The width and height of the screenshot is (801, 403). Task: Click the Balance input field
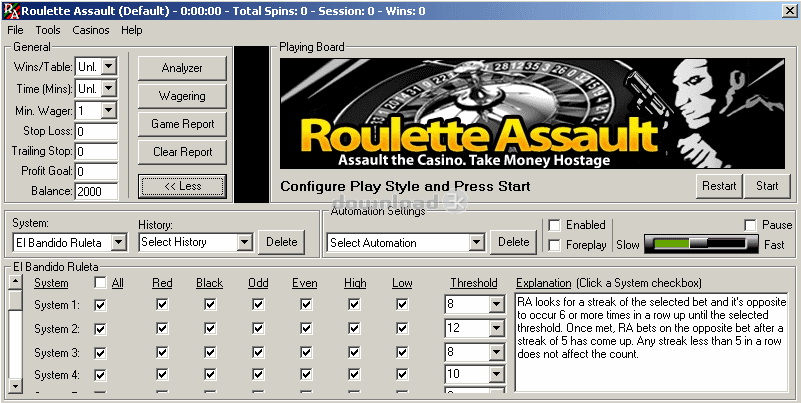[97, 192]
